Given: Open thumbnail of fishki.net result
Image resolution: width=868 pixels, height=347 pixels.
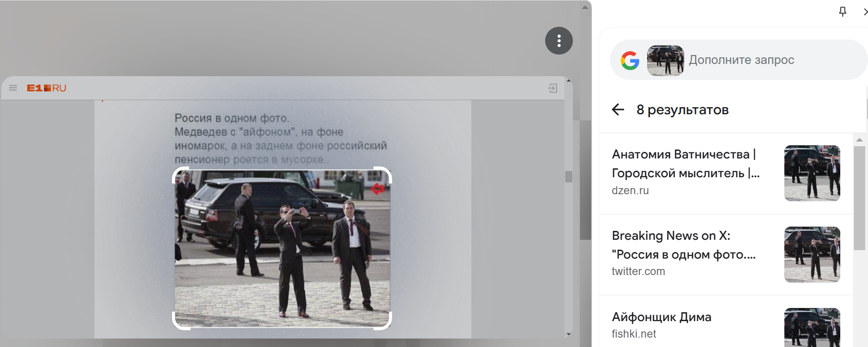Looking at the screenshot, I should point(812,328).
